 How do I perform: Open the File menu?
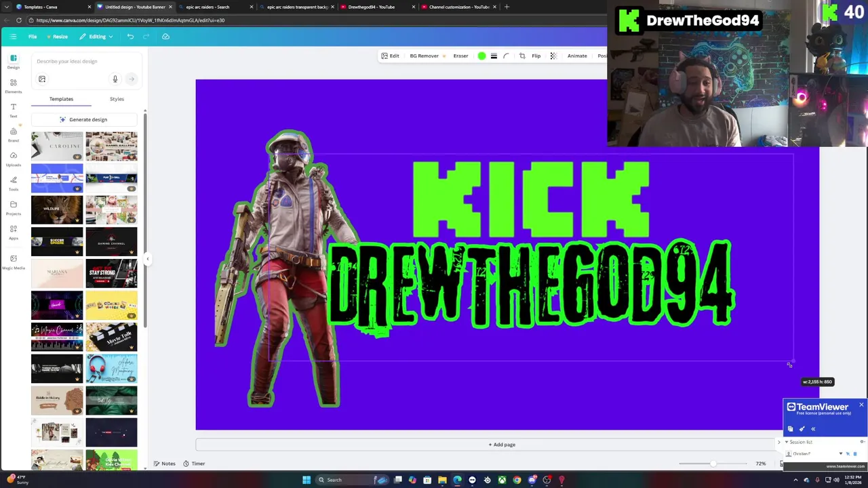(33, 37)
